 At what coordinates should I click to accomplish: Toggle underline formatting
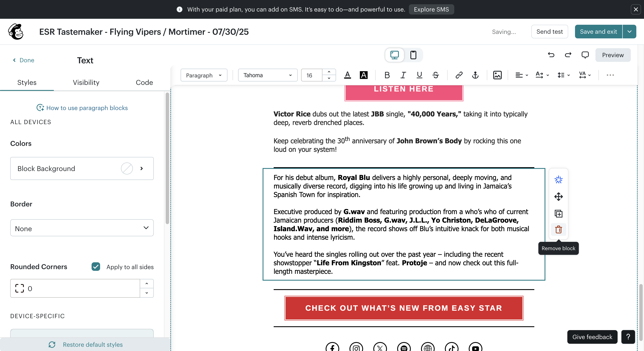(419, 75)
